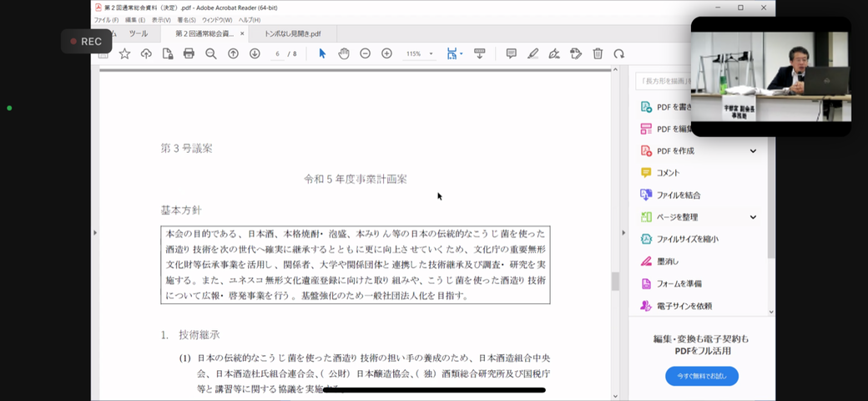
Task: Click the page fit view icon
Action: click(452, 53)
